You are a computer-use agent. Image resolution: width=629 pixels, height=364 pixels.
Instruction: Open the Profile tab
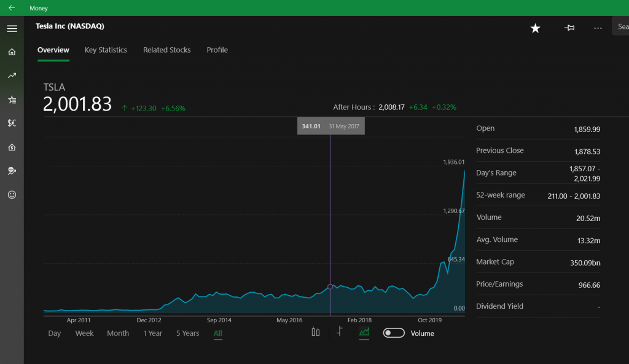tap(217, 50)
